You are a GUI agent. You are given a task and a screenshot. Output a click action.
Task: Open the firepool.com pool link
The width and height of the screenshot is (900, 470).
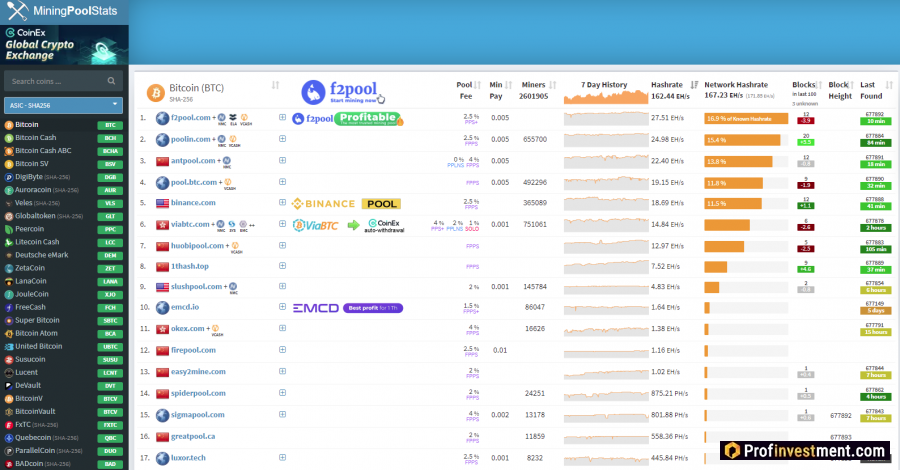coord(193,350)
